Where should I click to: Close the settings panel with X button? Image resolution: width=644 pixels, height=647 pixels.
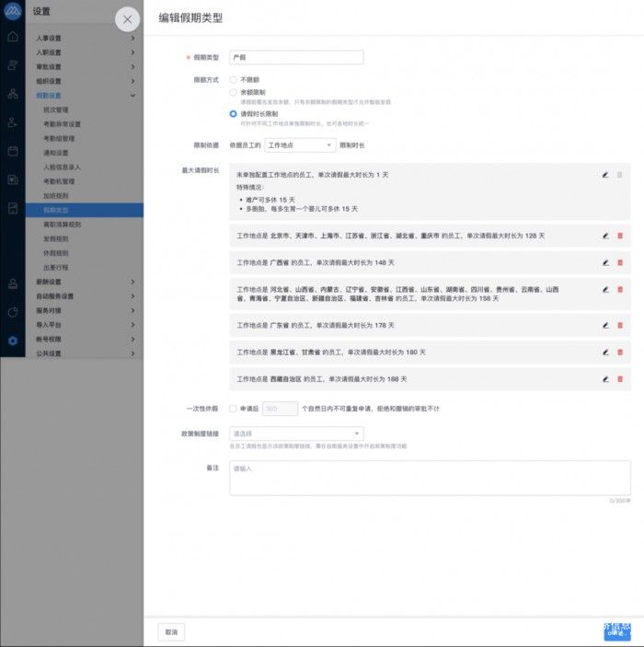coord(127,18)
